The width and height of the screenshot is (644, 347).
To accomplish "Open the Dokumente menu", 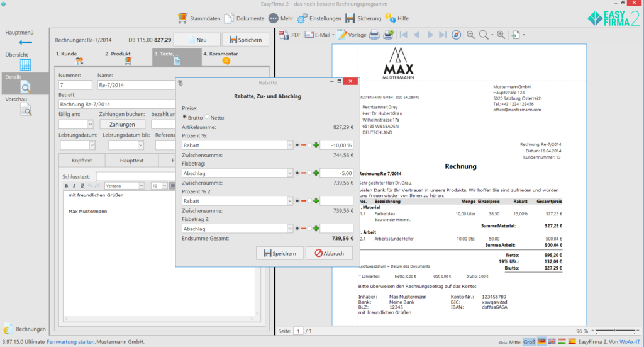I will [245, 18].
